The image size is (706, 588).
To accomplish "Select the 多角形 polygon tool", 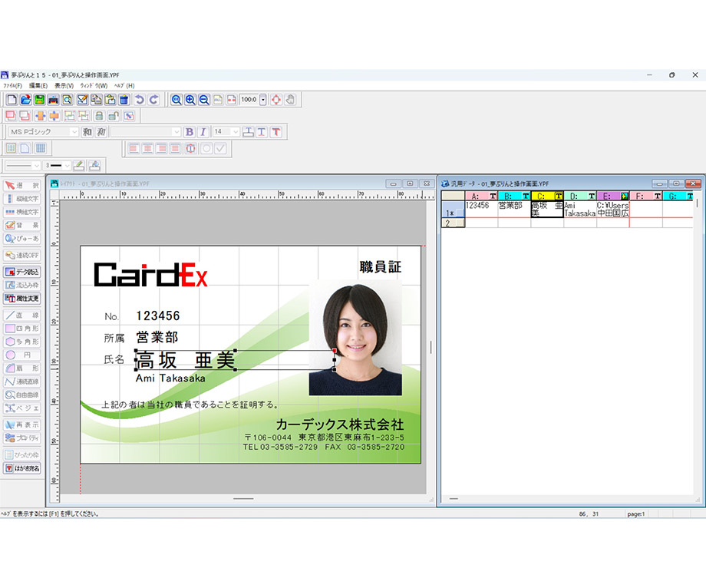I will (x=22, y=342).
